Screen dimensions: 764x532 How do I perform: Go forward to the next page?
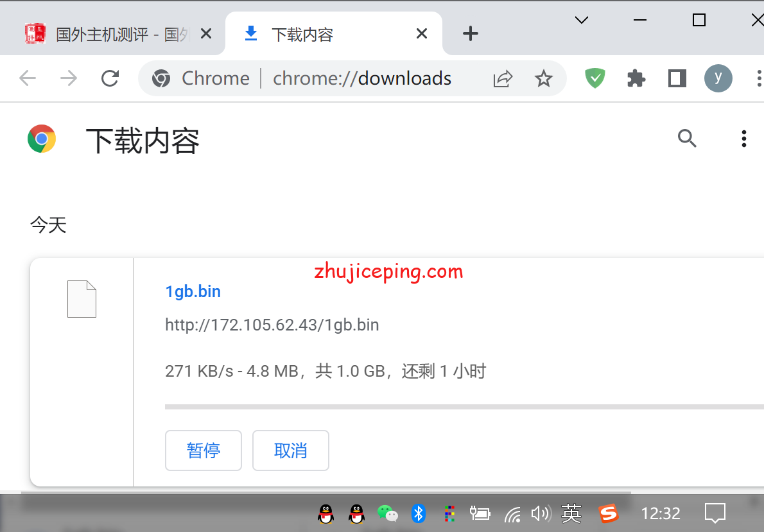[69, 78]
